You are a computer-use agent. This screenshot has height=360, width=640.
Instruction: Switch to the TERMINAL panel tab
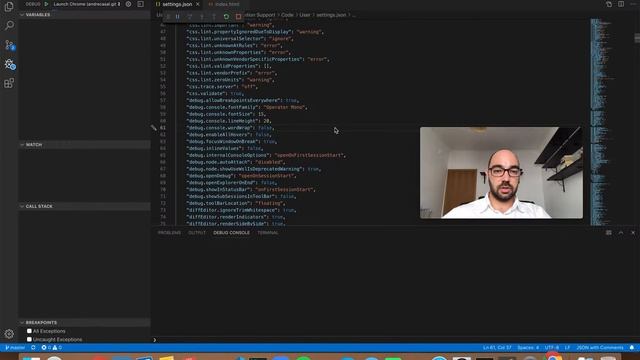(x=268, y=233)
